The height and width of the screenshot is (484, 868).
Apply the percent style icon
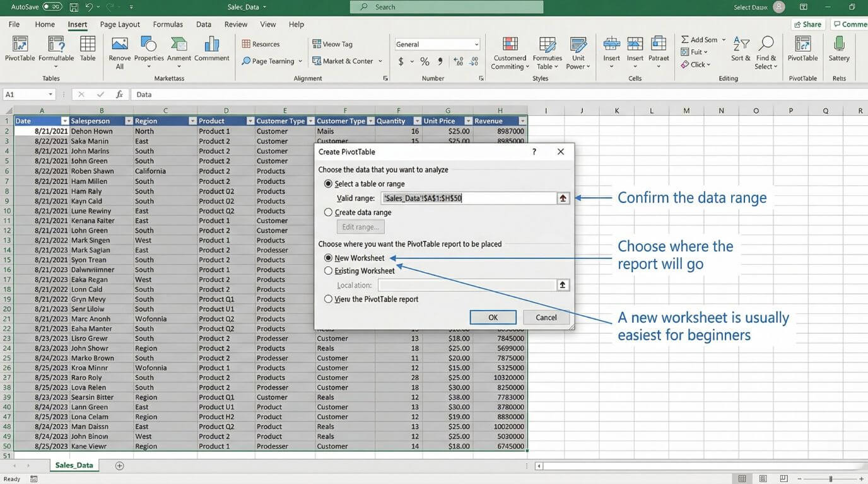coord(425,61)
